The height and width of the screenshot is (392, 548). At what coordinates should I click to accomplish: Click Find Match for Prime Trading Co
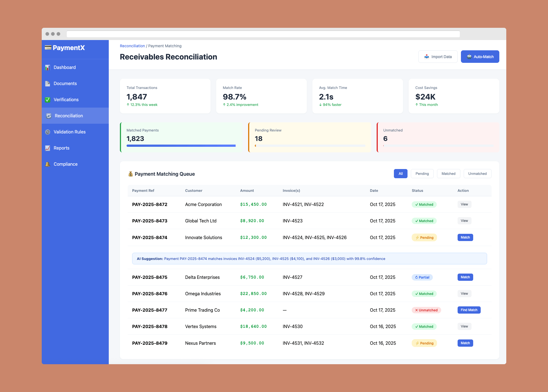coord(469,310)
